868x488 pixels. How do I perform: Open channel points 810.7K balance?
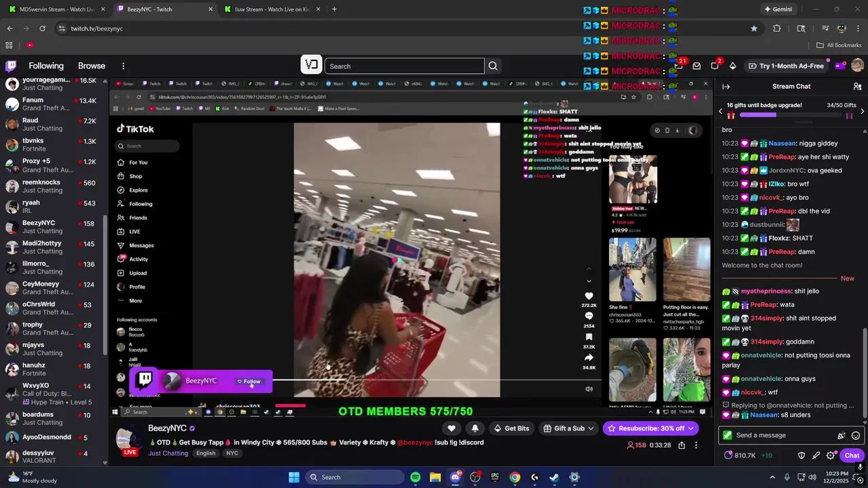pyautogui.click(x=740, y=455)
